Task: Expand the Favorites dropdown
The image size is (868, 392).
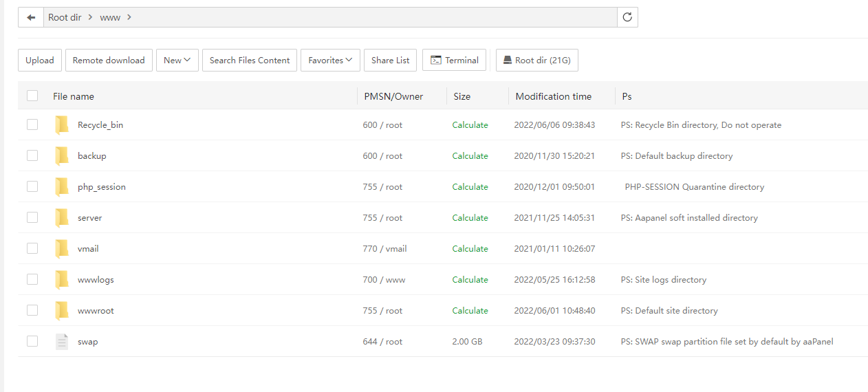Action: (x=330, y=61)
